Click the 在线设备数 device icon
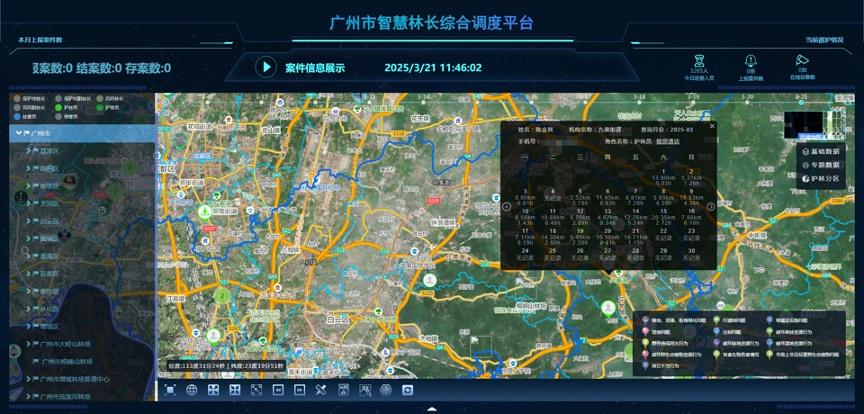 (803, 60)
